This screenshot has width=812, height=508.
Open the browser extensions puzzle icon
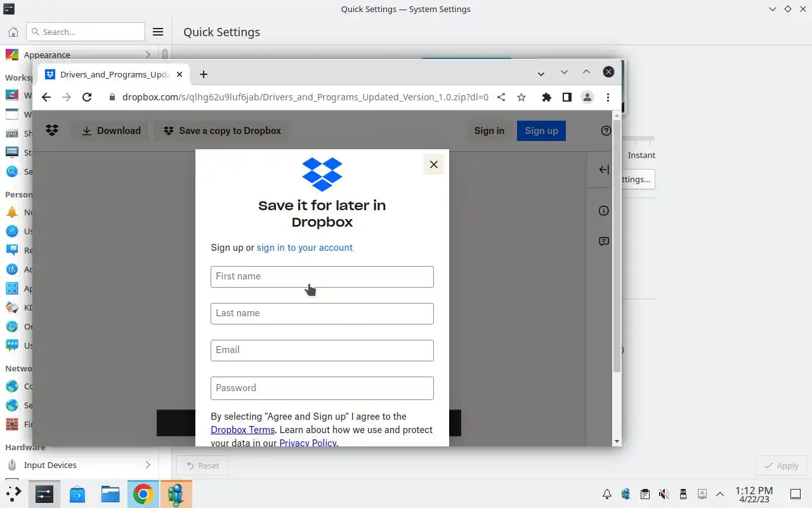point(546,97)
